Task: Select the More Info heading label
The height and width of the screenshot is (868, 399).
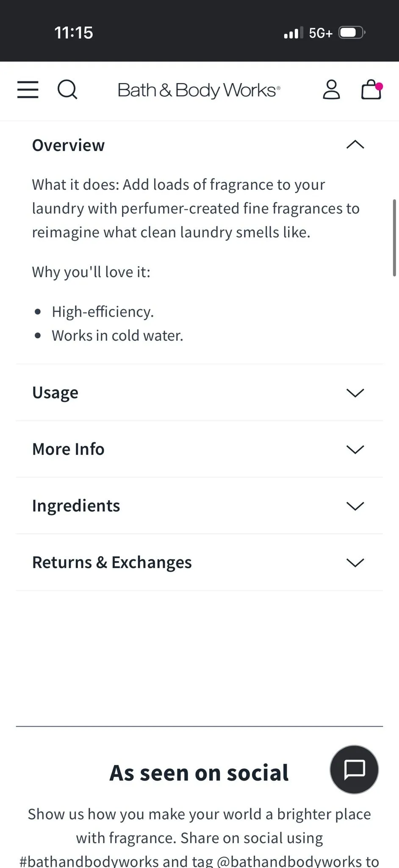Action: click(68, 449)
